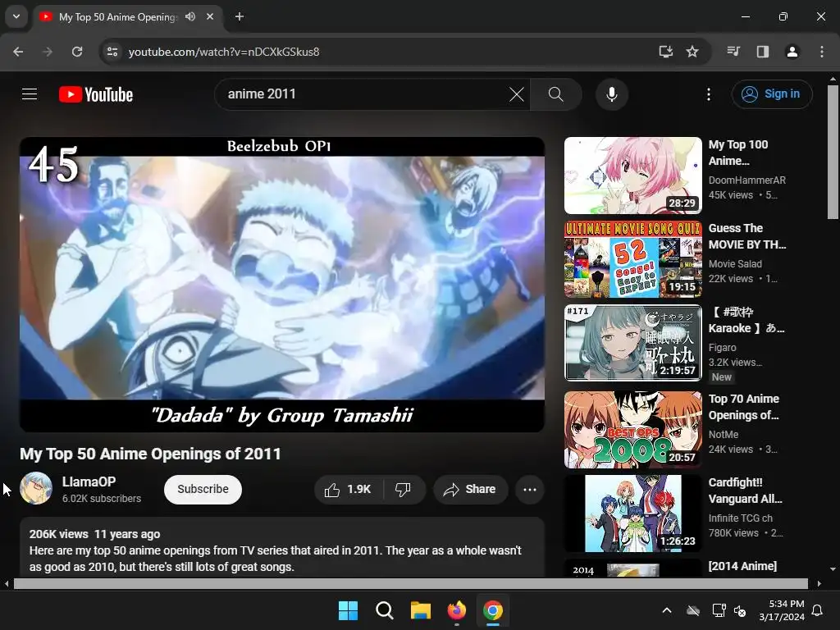The image size is (840, 630).
Task: Open the Guess The MOVIE BY TH... title link
Action: click(x=747, y=236)
